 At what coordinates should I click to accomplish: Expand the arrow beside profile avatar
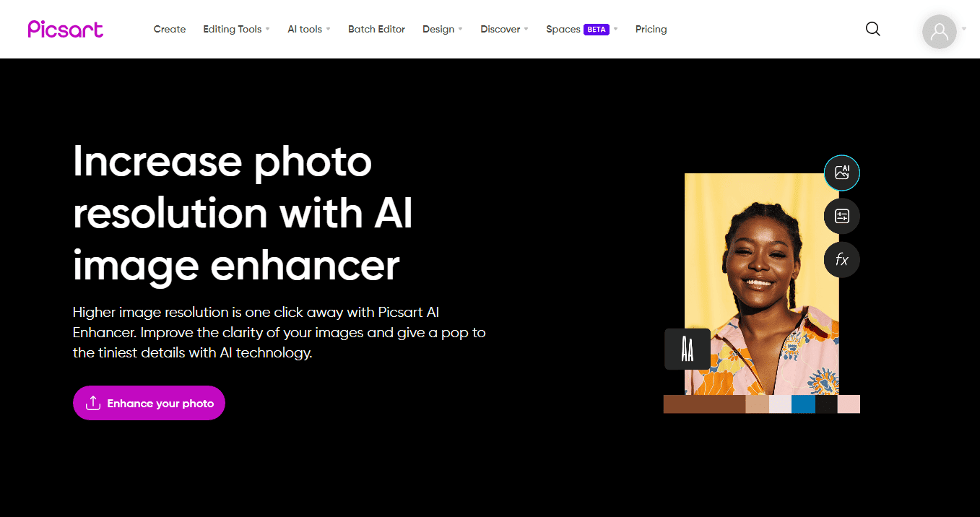(x=964, y=30)
